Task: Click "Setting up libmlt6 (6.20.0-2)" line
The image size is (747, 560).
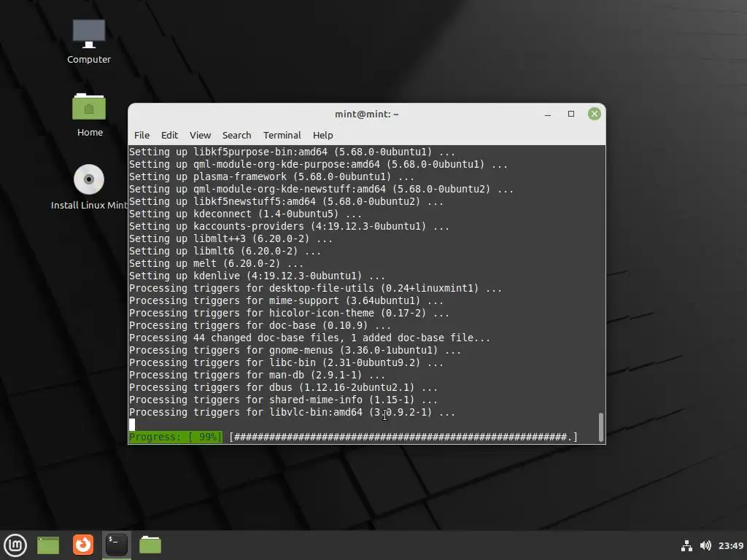Action: (225, 251)
